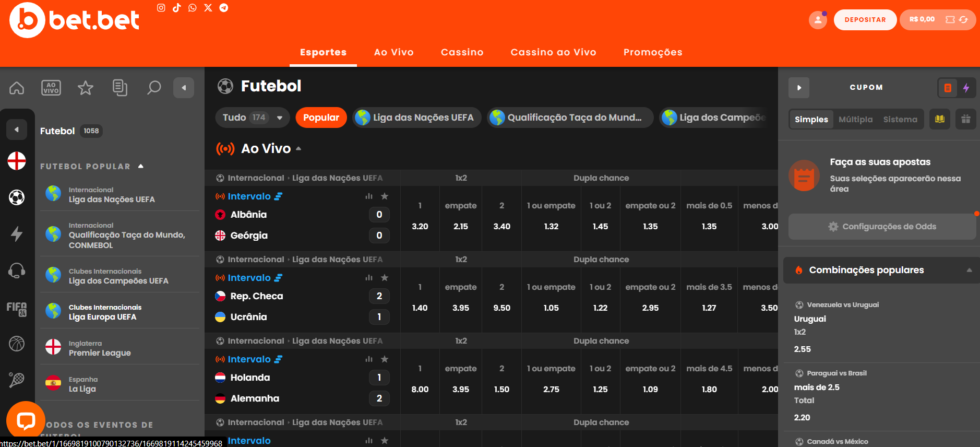Screen dimensions: 980x447
Task: Open statistics for Rep. Checa vs Ucrânia
Action: pyautogui.click(x=369, y=278)
